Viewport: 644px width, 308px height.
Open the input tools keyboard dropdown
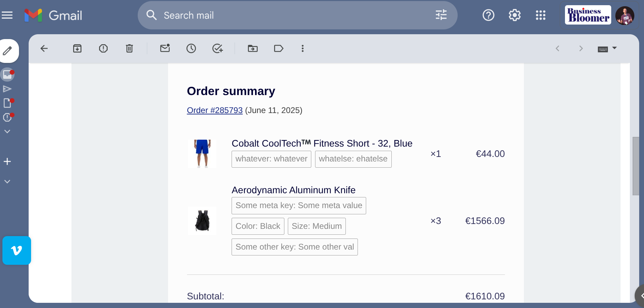[x=607, y=49]
